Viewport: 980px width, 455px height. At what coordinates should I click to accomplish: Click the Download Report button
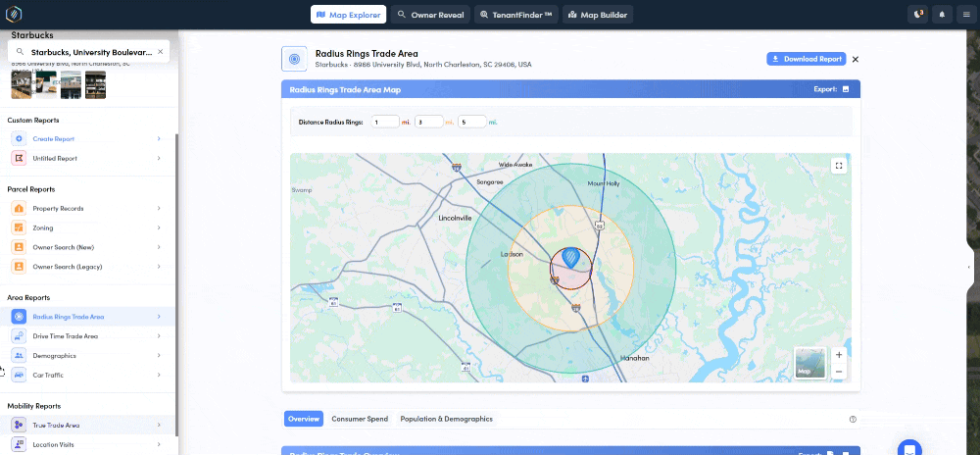click(x=807, y=59)
